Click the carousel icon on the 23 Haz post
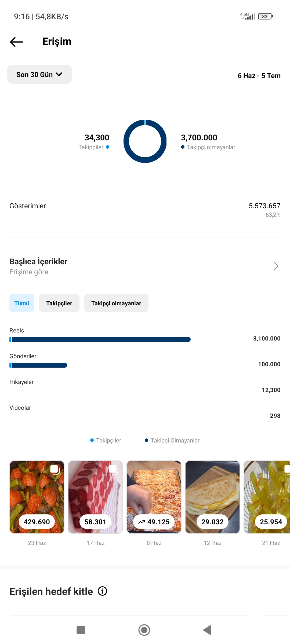Image resolution: width=290 pixels, height=644 pixels. click(55, 470)
